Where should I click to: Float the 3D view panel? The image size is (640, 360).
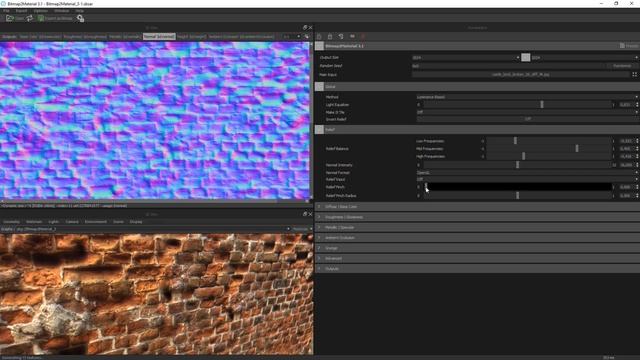(x=304, y=214)
